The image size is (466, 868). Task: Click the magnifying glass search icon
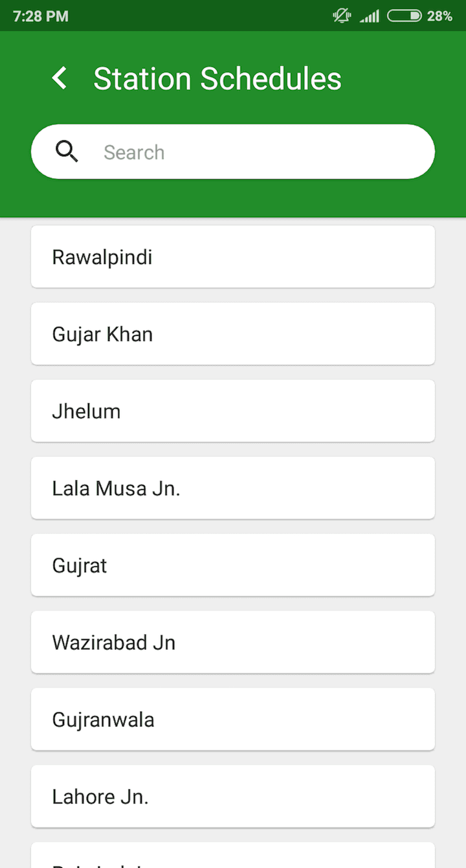pos(67,152)
